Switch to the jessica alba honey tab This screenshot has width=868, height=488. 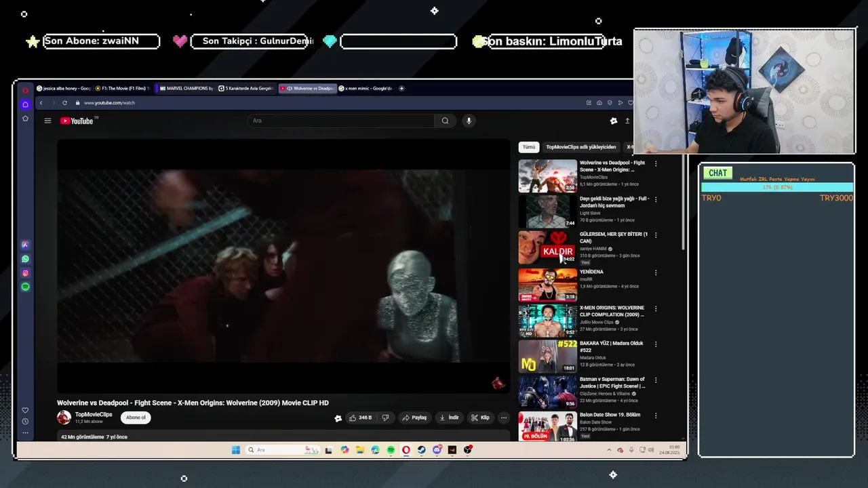click(x=63, y=88)
